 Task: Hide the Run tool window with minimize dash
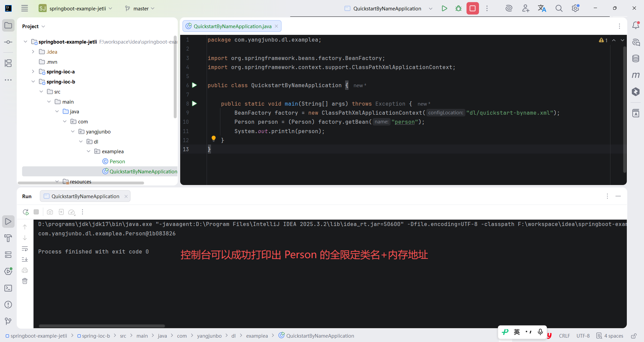point(618,196)
